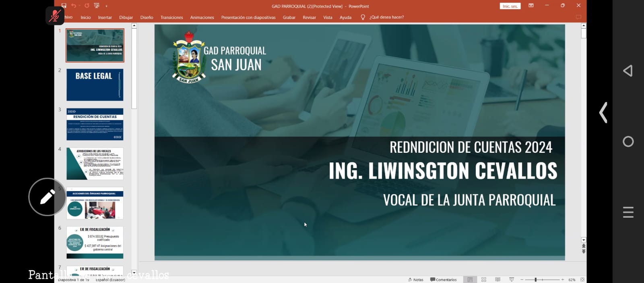
Task: Click the Save icon in the quick access toolbar
Action: coord(64,6)
